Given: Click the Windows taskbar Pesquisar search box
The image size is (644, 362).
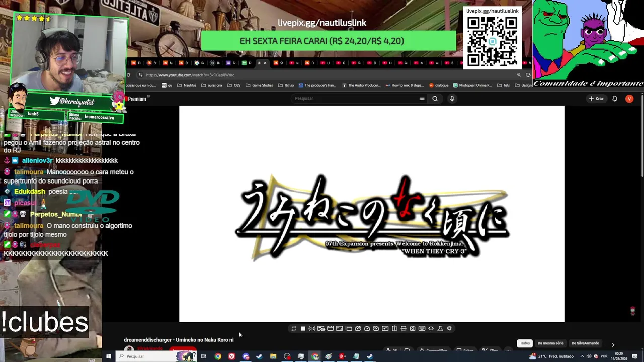Looking at the screenshot, I should tap(156, 356).
